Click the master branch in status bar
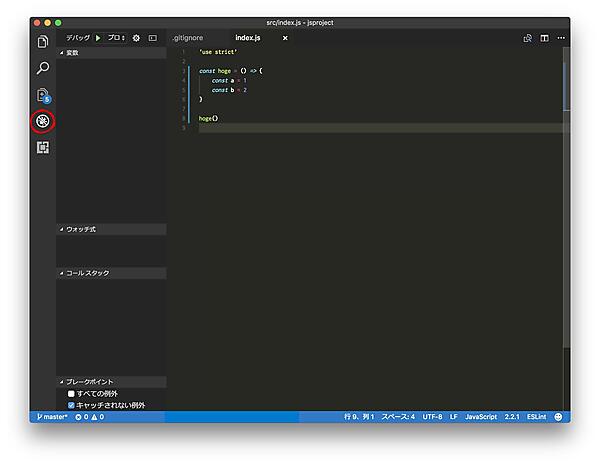600x465 pixels. pyautogui.click(x=51, y=416)
